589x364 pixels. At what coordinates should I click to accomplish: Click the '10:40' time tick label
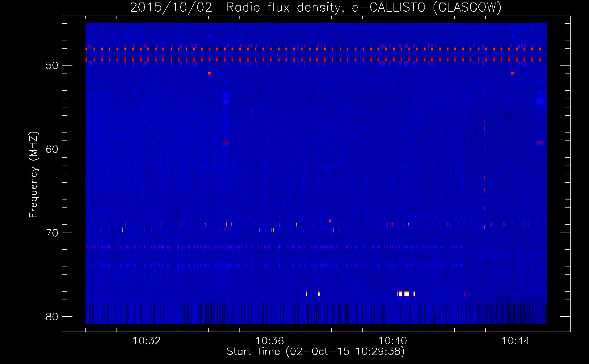coord(393,341)
